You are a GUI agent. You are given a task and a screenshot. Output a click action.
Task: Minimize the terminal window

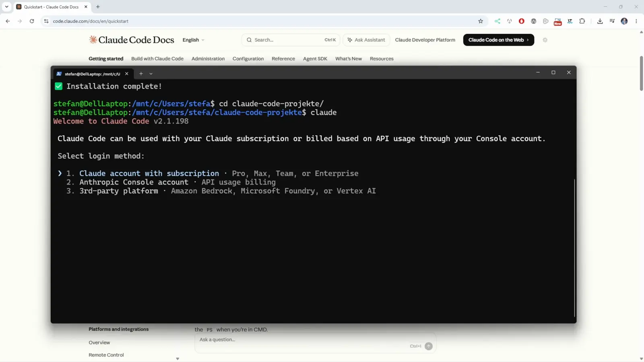pyautogui.click(x=538, y=72)
